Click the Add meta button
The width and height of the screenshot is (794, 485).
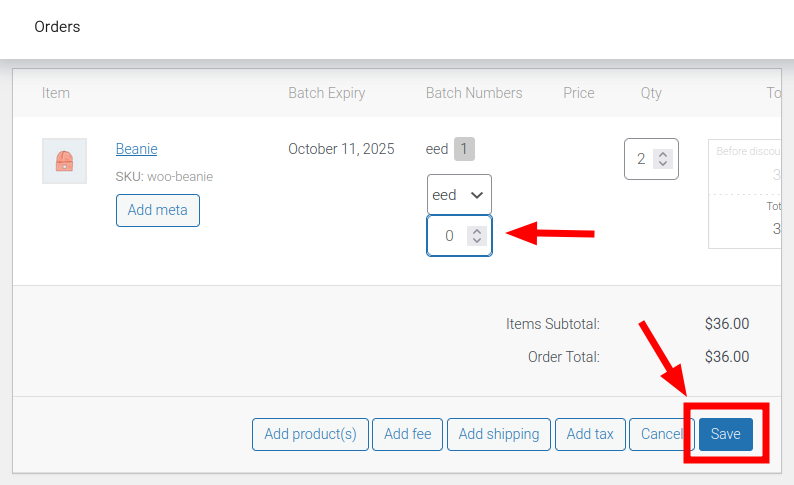pyautogui.click(x=158, y=210)
